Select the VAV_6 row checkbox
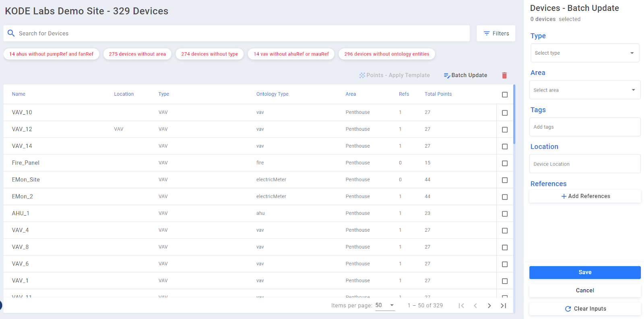This screenshot has width=644, height=319. tap(505, 265)
